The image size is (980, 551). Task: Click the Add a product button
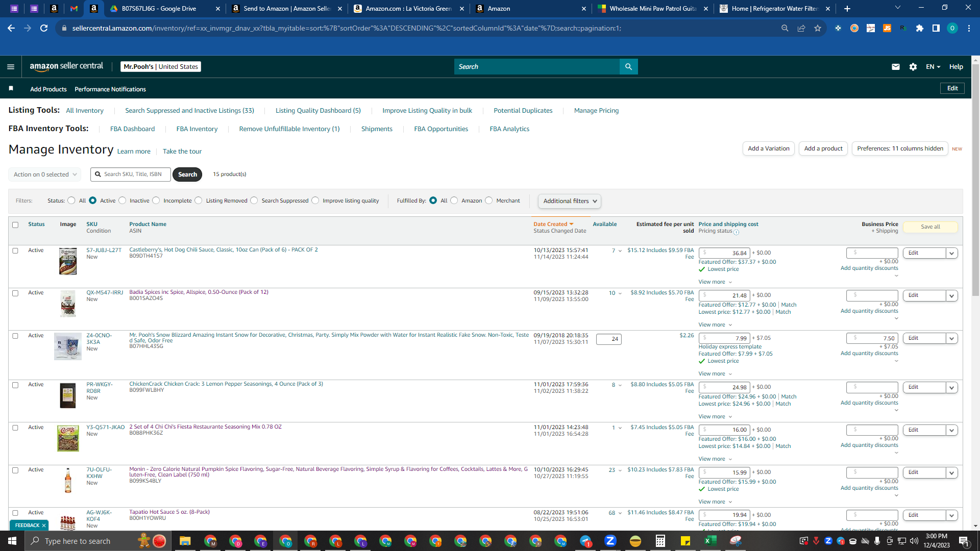[x=823, y=148]
